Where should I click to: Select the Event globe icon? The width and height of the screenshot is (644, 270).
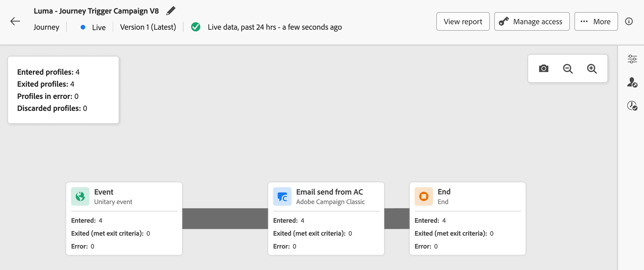tap(80, 196)
